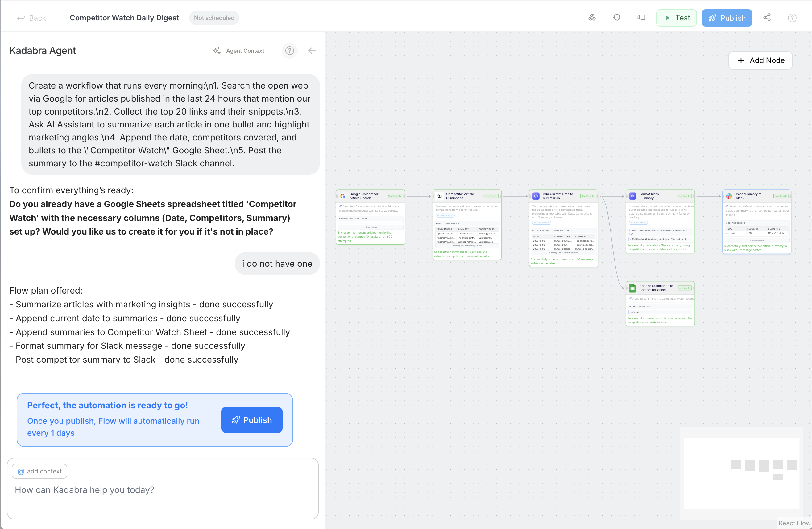This screenshot has width=812, height=529.
Task: Click See Results on Competitor Article Summaries
Action: click(491, 196)
